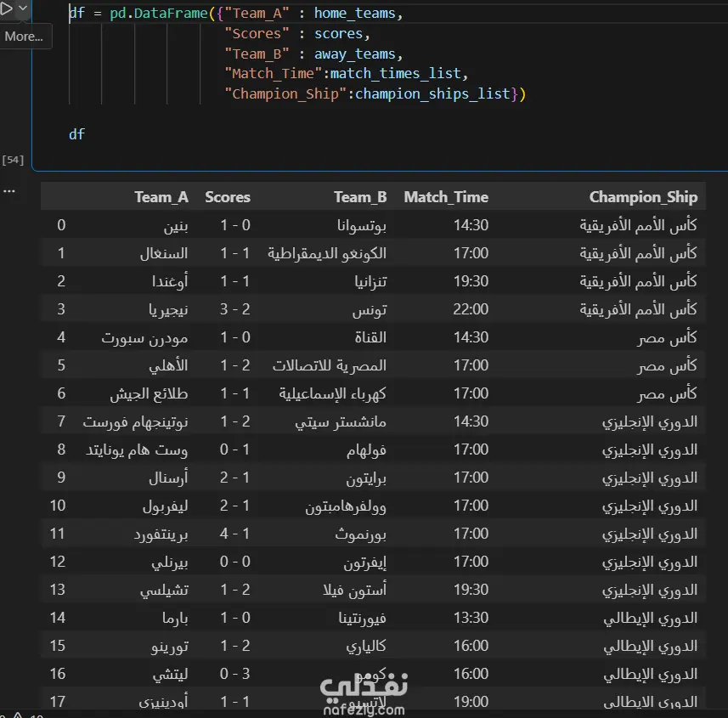Open run options dropdown arrow beside play button
Image resolution: width=728 pixels, height=718 pixels.
coord(23,8)
